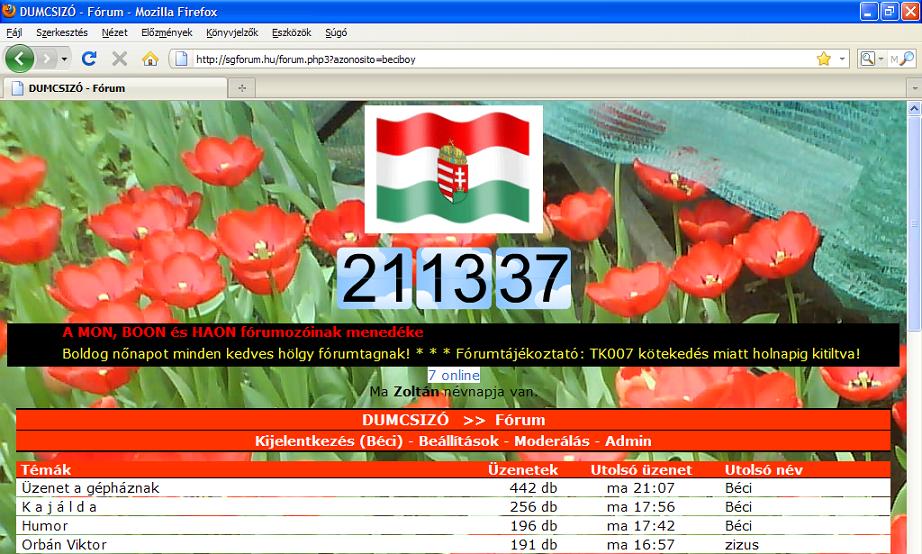
Task: Open the Admin link
Action: [628, 441]
